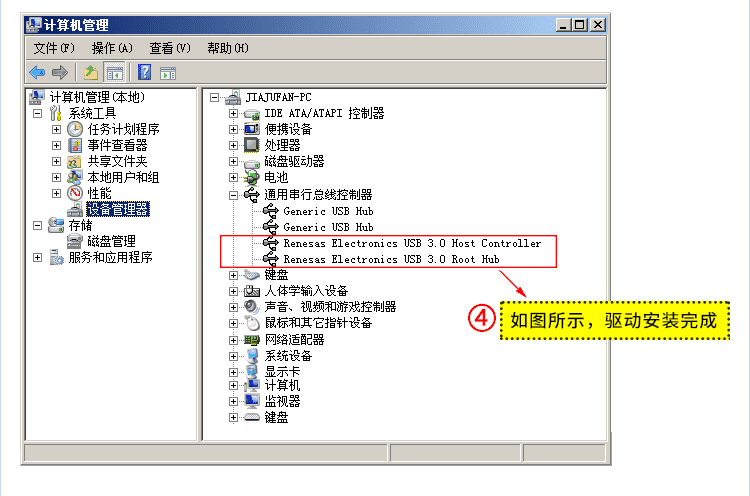This screenshot has height=496, width=750.
Task: Toggle the show/hide action pane icon
Action: (168, 73)
